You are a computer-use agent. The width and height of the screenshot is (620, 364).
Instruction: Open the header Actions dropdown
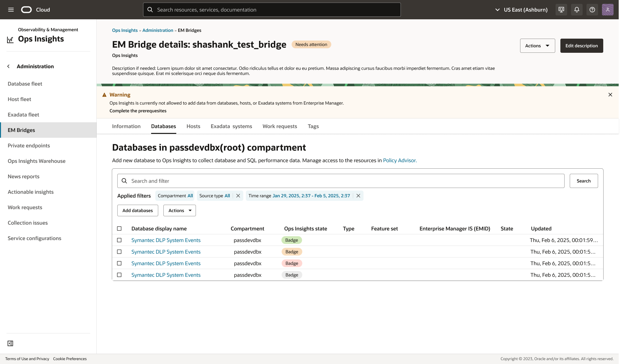click(x=537, y=46)
